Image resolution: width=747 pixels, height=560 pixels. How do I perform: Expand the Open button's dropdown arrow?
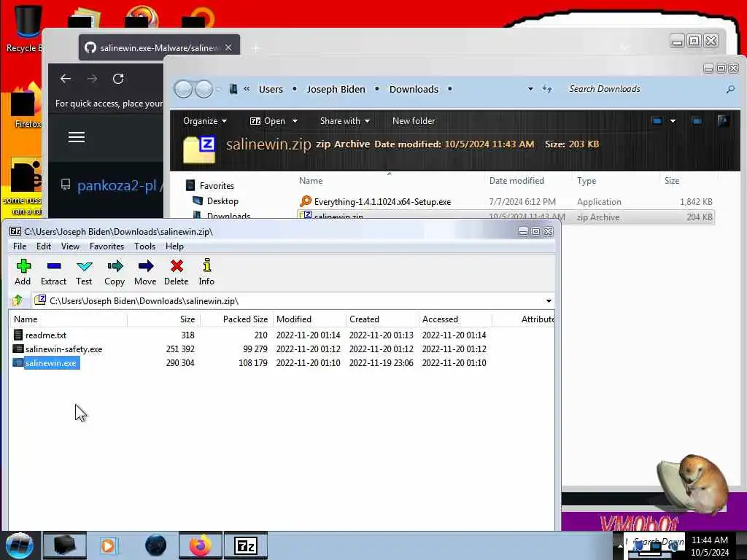[x=295, y=121]
